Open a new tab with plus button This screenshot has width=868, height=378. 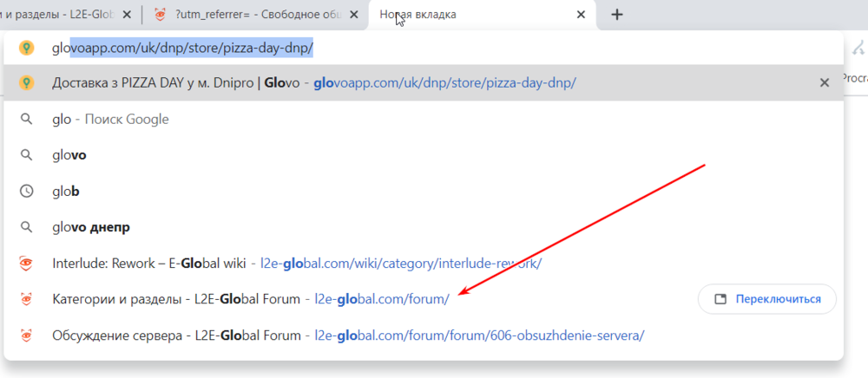[x=617, y=15]
